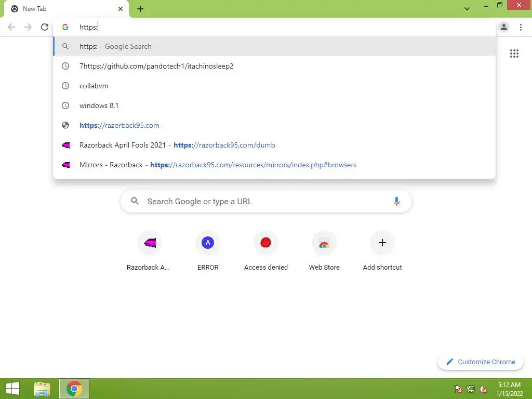Select the New Tab tab
Screen dimensions: 532x399
[66, 9]
